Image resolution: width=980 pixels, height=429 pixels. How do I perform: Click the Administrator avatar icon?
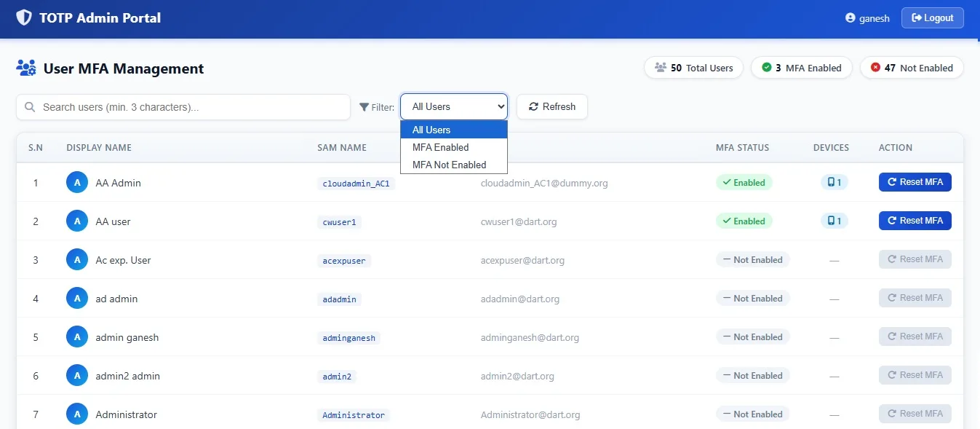point(77,414)
